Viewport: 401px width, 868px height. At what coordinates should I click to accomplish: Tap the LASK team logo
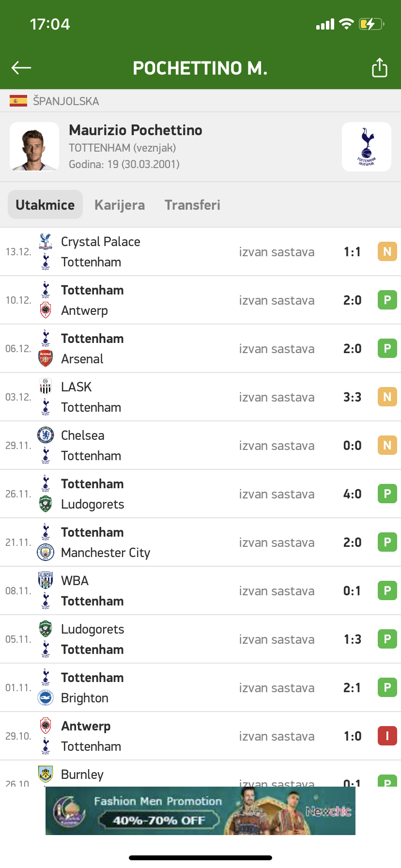pyautogui.click(x=46, y=387)
